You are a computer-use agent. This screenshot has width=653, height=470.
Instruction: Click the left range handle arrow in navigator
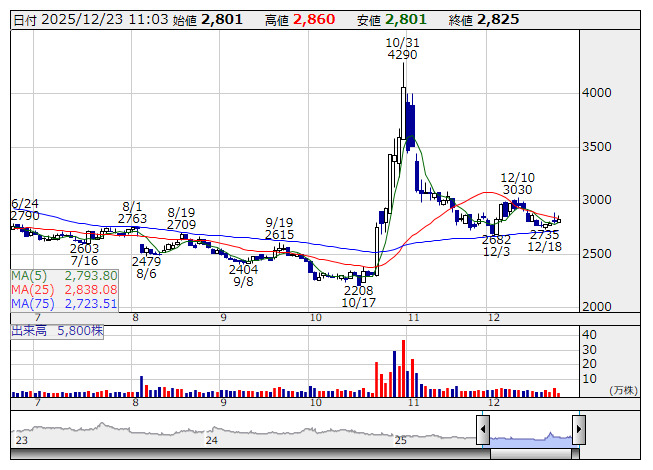pos(483,431)
